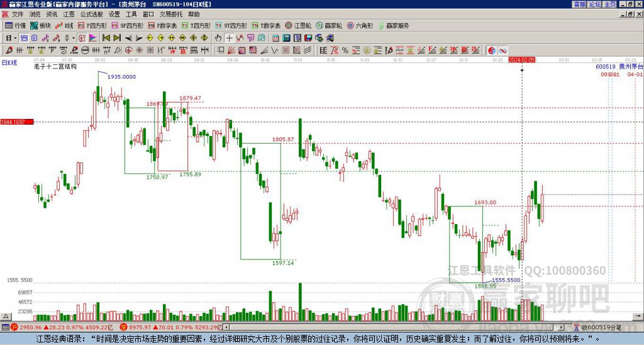Click the red 2024-02-05 date marker
The height and width of the screenshot is (345, 644).
point(521,60)
